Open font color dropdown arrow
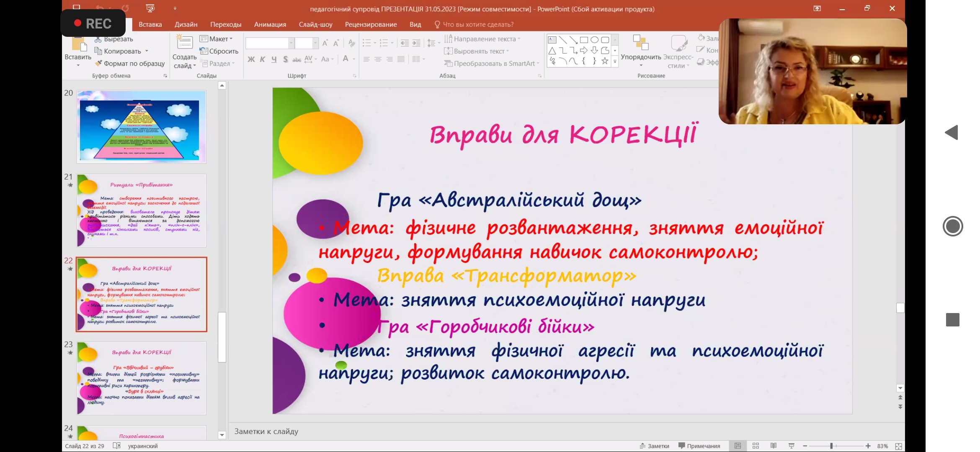Image resolution: width=980 pixels, height=452 pixels. (354, 59)
